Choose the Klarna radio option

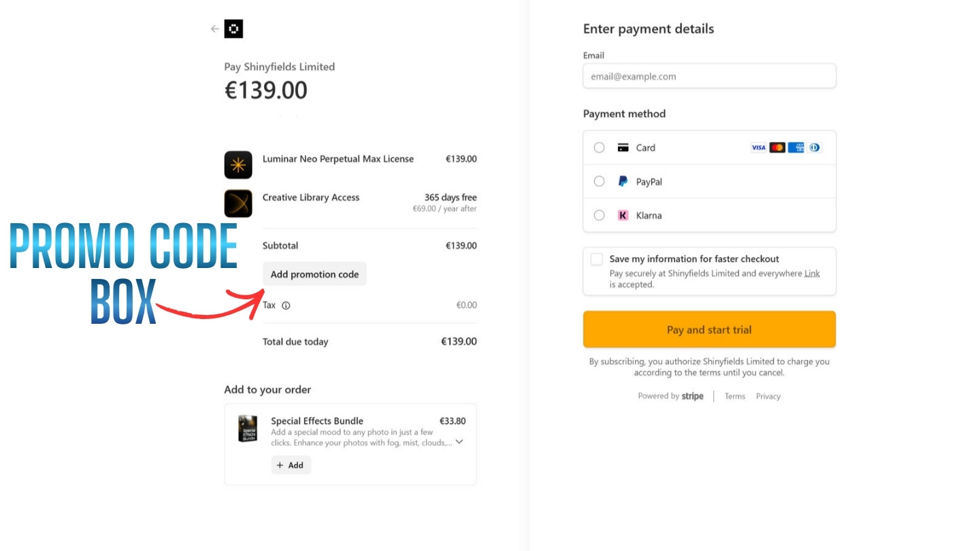599,216
